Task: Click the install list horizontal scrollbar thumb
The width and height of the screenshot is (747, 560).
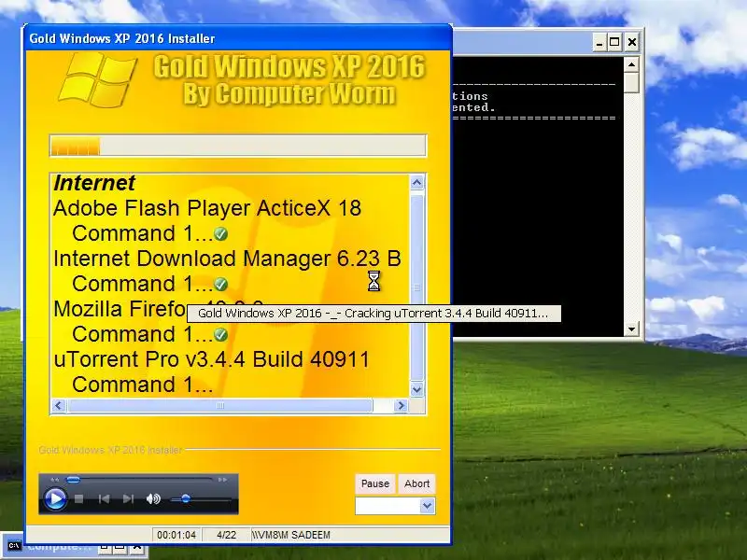Action: (219, 405)
